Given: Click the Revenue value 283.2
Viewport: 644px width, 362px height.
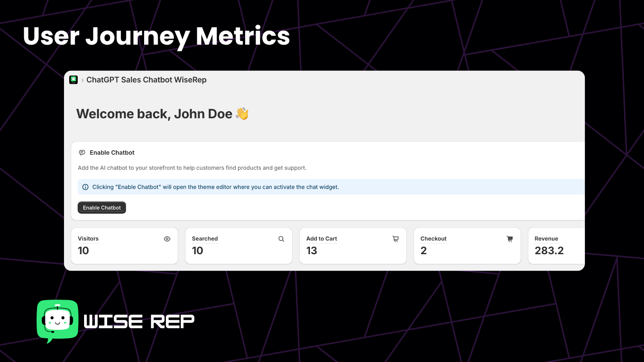Looking at the screenshot, I should point(549,251).
